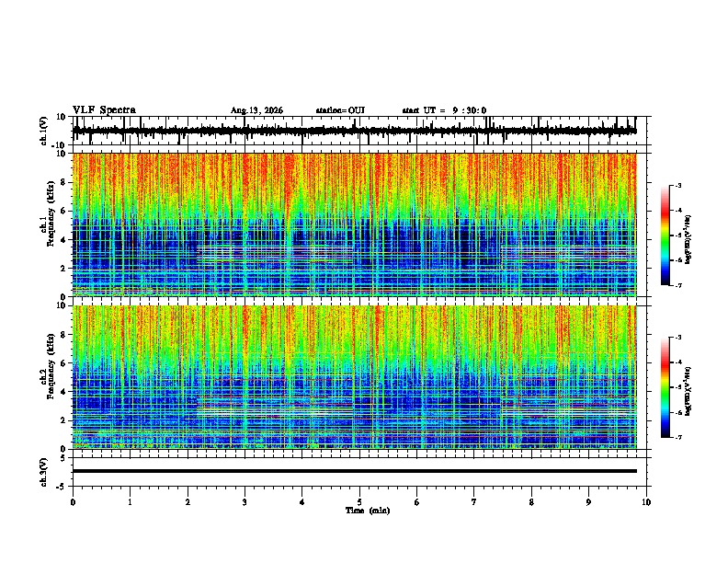
Task: Click the ch.3 flat black trace line
Action: tap(354, 471)
